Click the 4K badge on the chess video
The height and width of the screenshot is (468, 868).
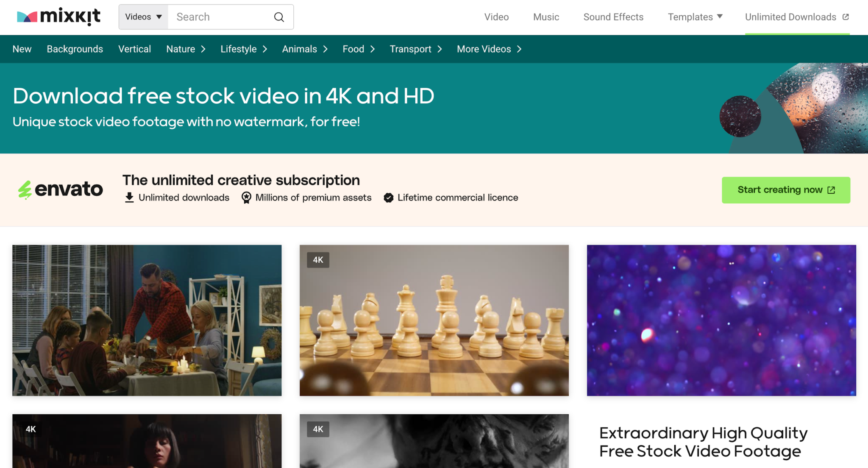coord(317,260)
